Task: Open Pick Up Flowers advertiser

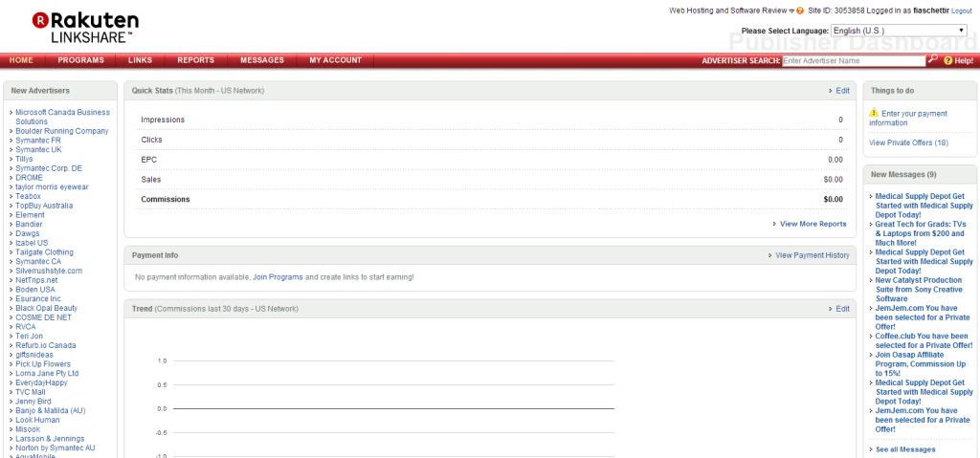Action: click(43, 364)
